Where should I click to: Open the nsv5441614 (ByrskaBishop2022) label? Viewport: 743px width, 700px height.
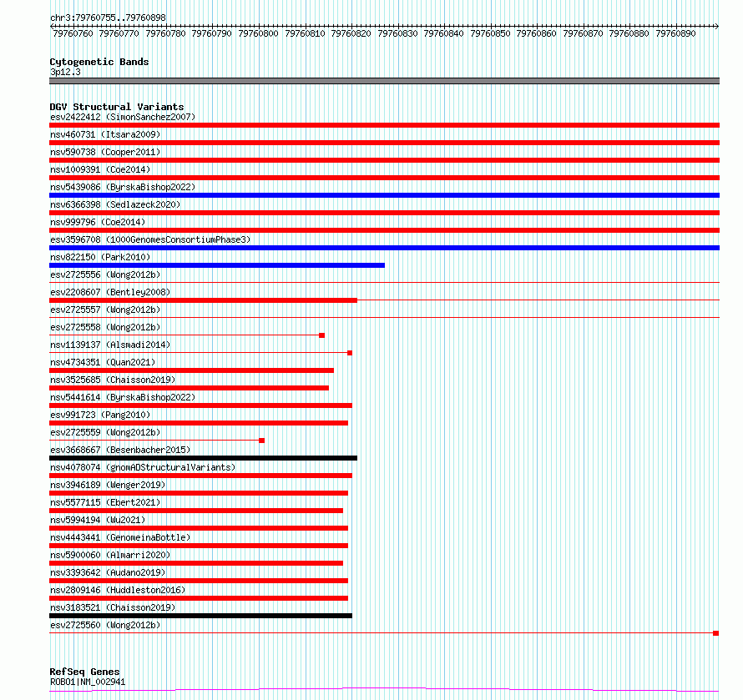123,397
